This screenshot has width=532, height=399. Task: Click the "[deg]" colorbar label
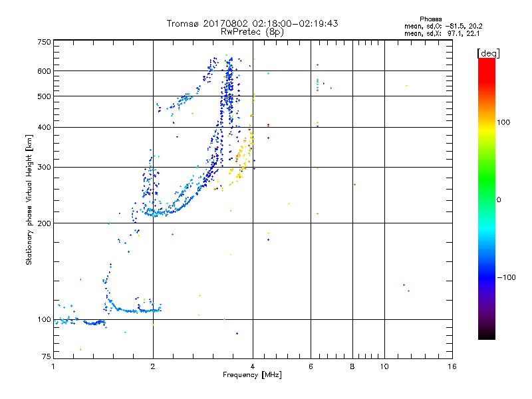point(488,53)
